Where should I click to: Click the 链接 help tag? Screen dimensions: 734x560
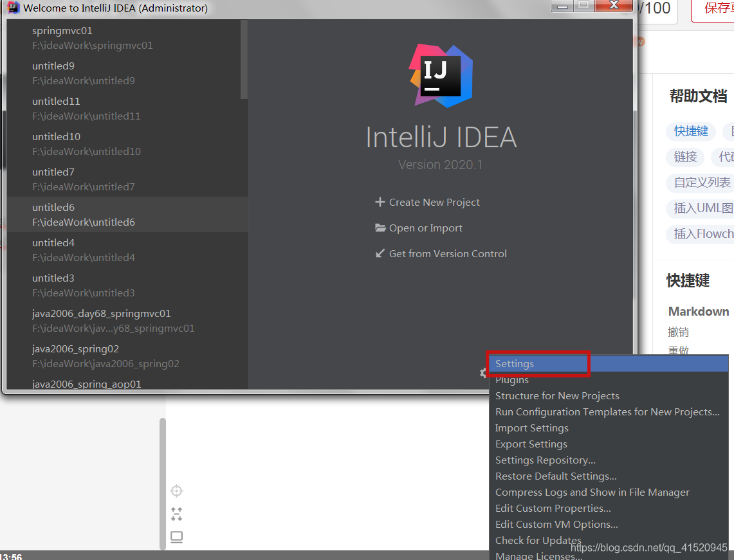[685, 157]
